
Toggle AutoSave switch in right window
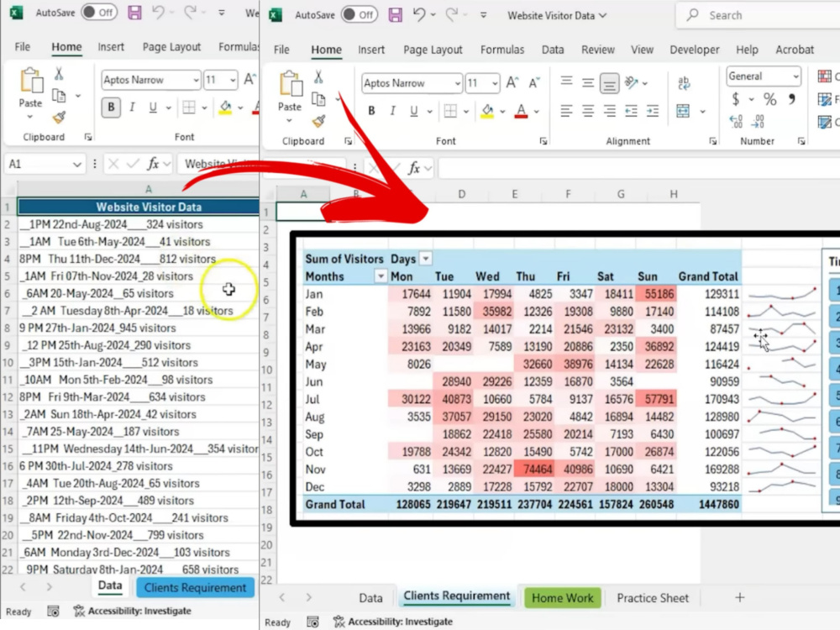pyautogui.click(x=359, y=15)
